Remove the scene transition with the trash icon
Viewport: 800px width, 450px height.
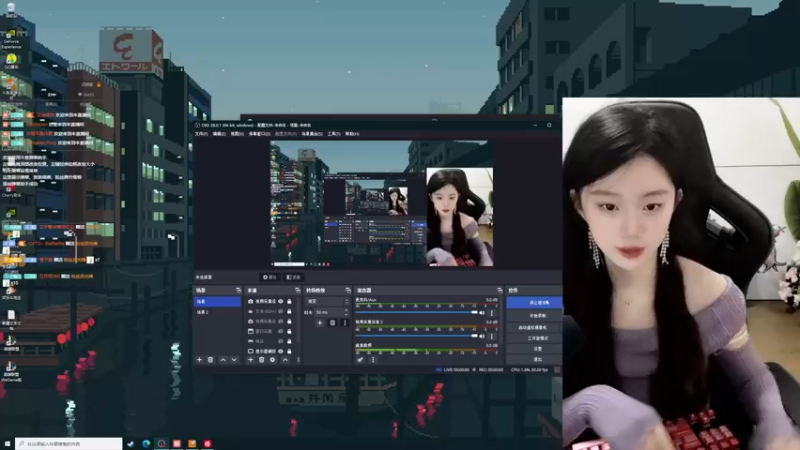coord(332,322)
